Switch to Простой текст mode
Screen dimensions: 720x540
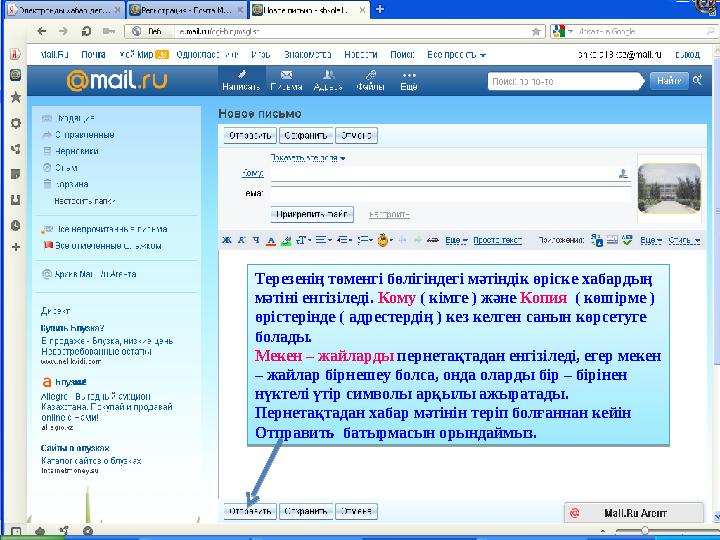[497, 240]
